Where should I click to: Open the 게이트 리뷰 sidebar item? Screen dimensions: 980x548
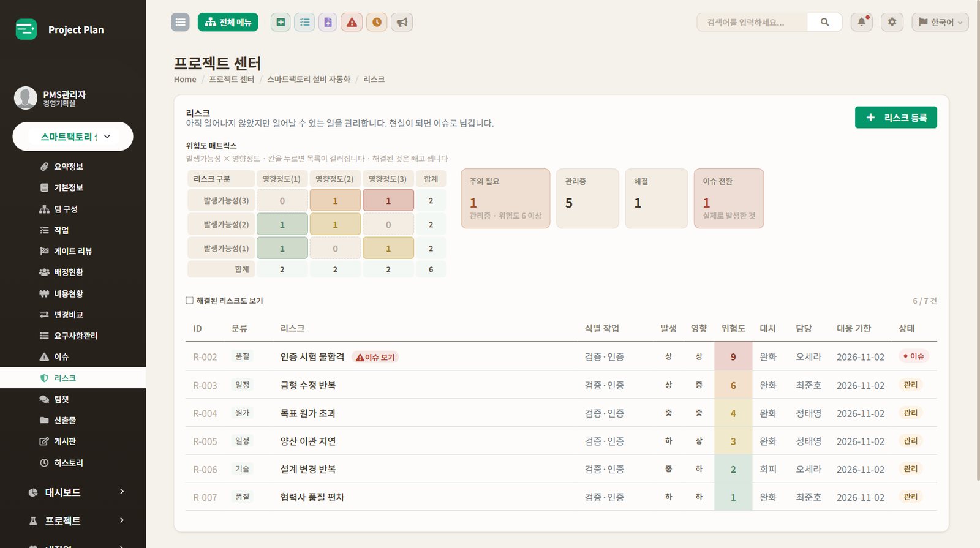click(73, 251)
